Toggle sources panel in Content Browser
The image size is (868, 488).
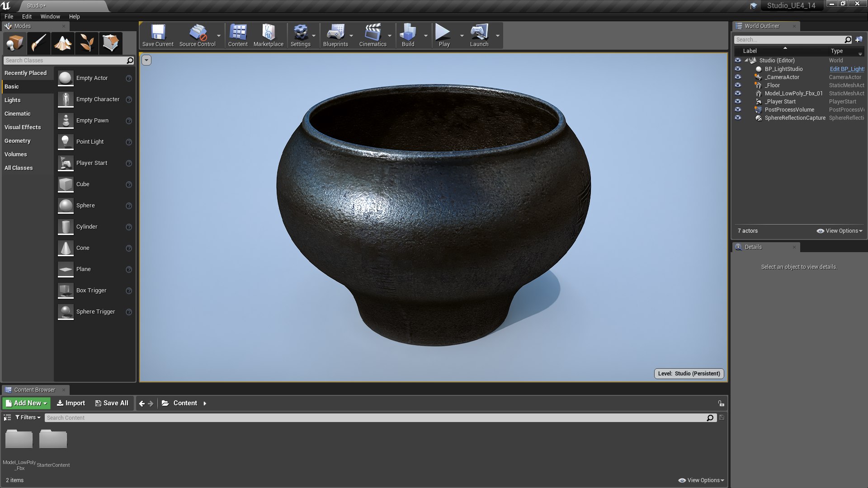[7, 418]
